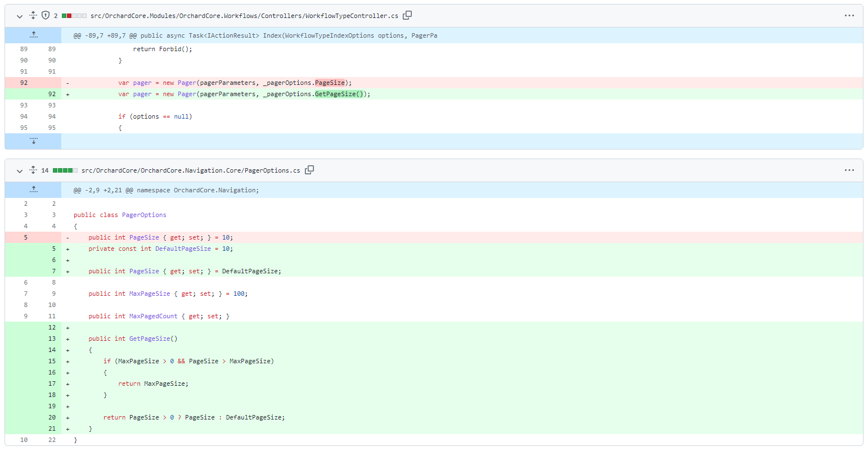Click 'private const int DefaultPageSize = 10;' line

[160, 249]
